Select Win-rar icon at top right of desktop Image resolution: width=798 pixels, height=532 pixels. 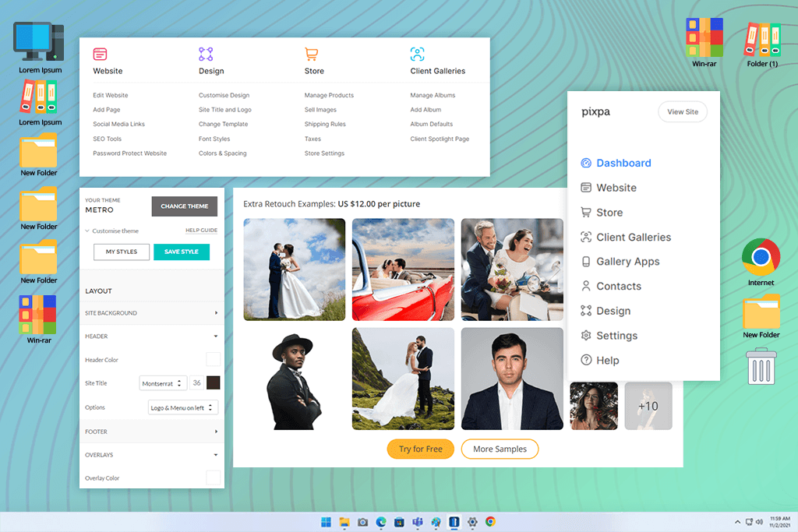[x=704, y=37]
